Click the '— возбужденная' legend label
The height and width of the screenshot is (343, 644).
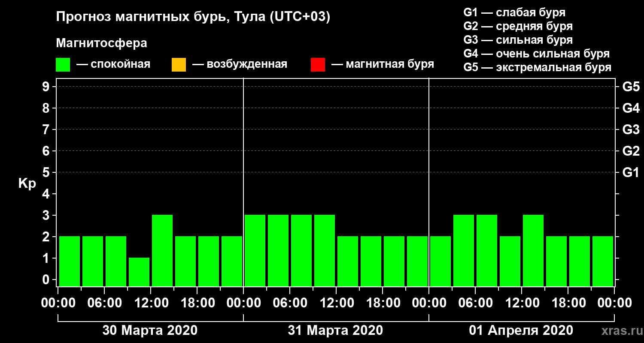click(x=240, y=65)
